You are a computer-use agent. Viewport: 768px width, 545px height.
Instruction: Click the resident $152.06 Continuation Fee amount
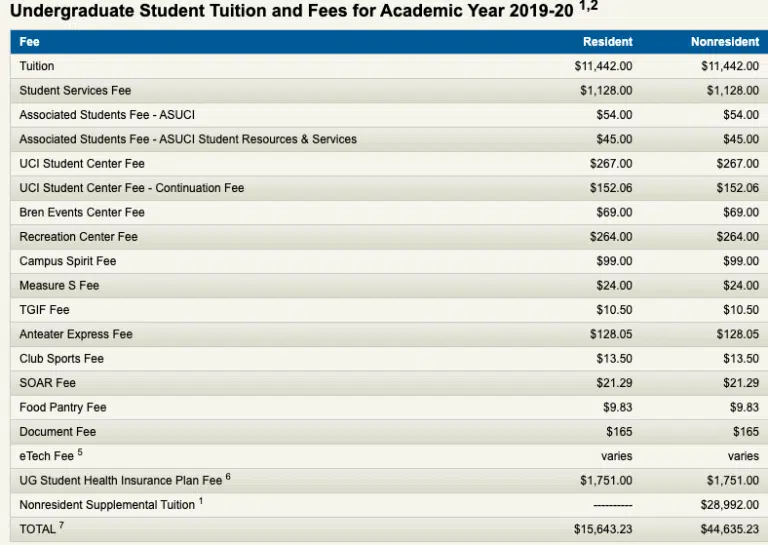611,188
